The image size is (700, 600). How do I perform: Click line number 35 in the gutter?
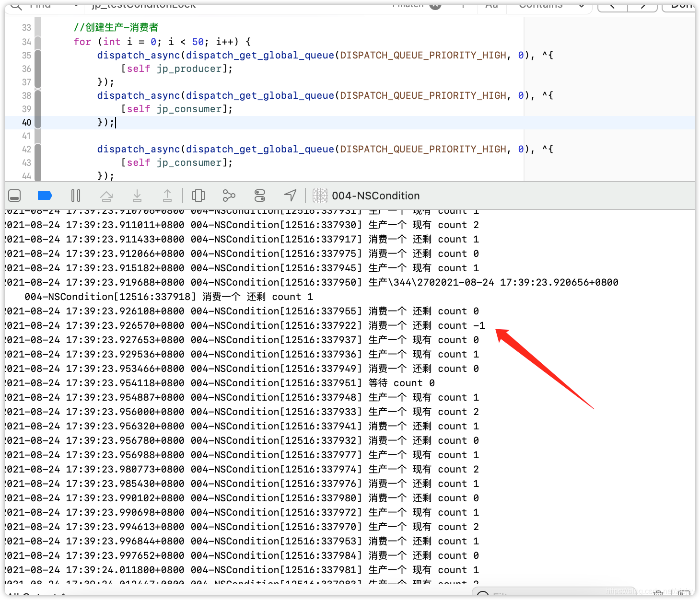click(x=26, y=55)
